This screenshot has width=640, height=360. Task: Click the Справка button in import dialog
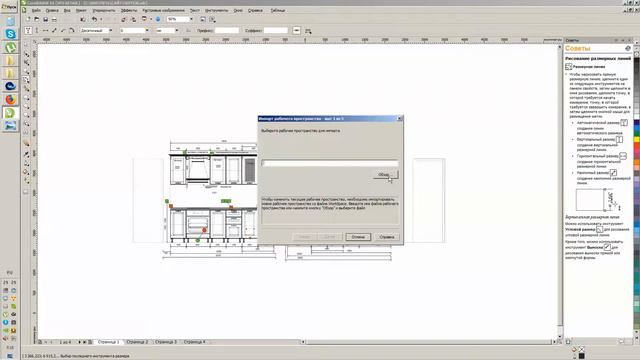click(387, 237)
